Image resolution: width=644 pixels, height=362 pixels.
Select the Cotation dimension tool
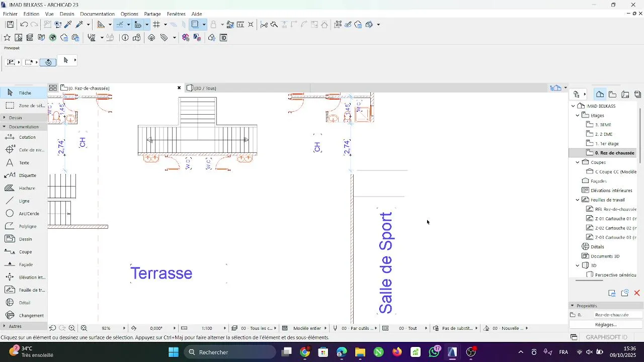coord(24,137)
